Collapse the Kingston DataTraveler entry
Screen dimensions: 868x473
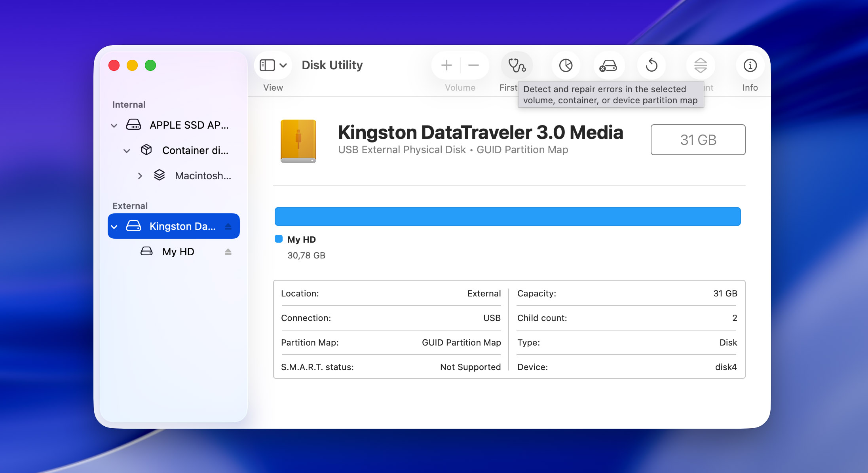pos(114,227)
